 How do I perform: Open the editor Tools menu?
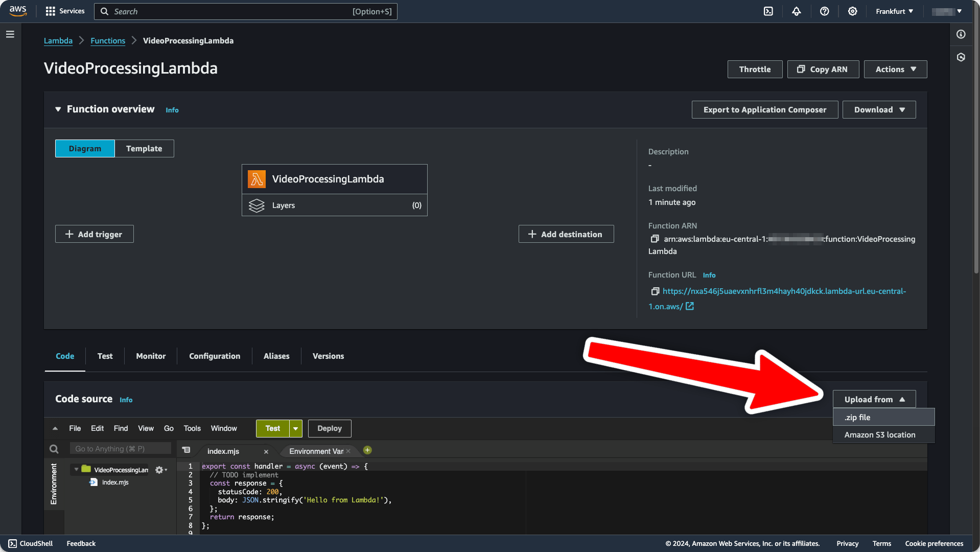pyautogui.click(x=192, y=429)
